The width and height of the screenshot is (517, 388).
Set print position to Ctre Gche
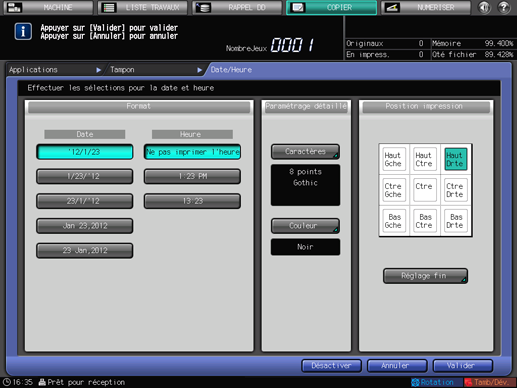(x=394, y=190)
